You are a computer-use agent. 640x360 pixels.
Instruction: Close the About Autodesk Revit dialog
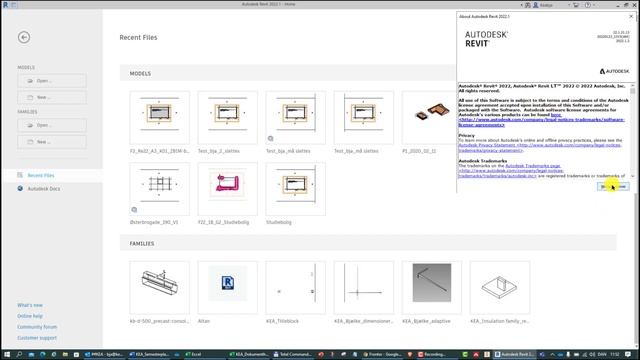tap(631, 16)
